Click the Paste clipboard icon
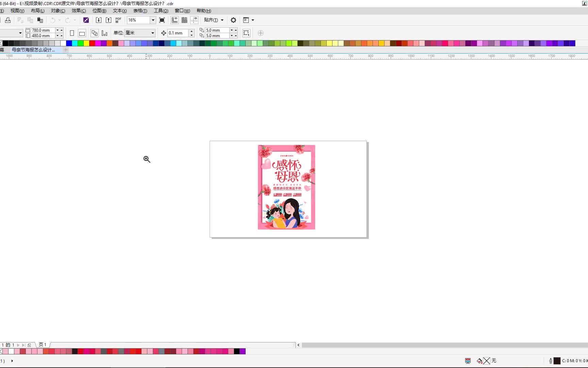 [40, 20]
